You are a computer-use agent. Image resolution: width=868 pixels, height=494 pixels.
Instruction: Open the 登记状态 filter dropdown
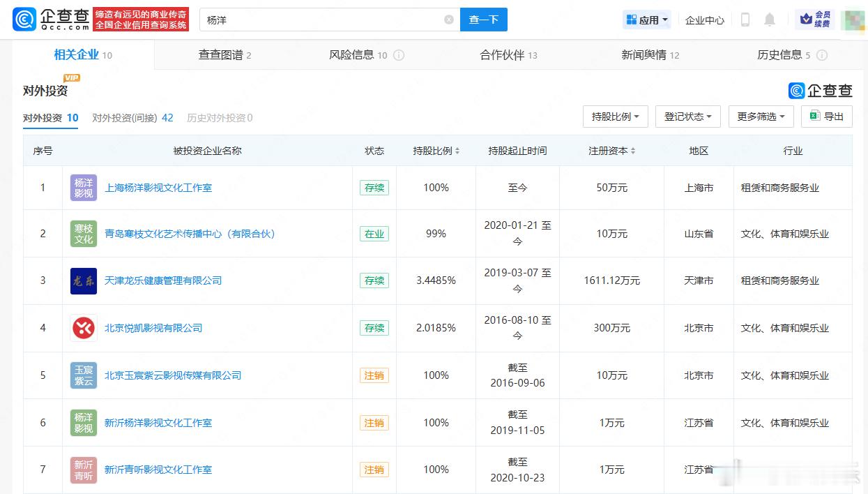click(687, 117)
